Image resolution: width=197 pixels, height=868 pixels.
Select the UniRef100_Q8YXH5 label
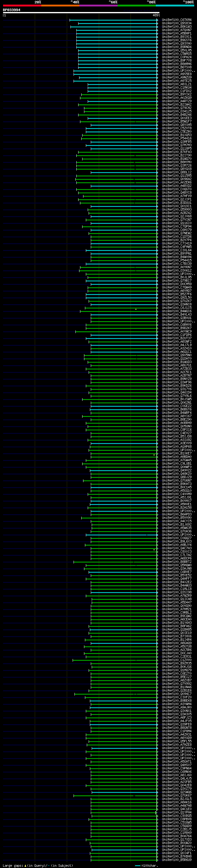click(176, 125)
